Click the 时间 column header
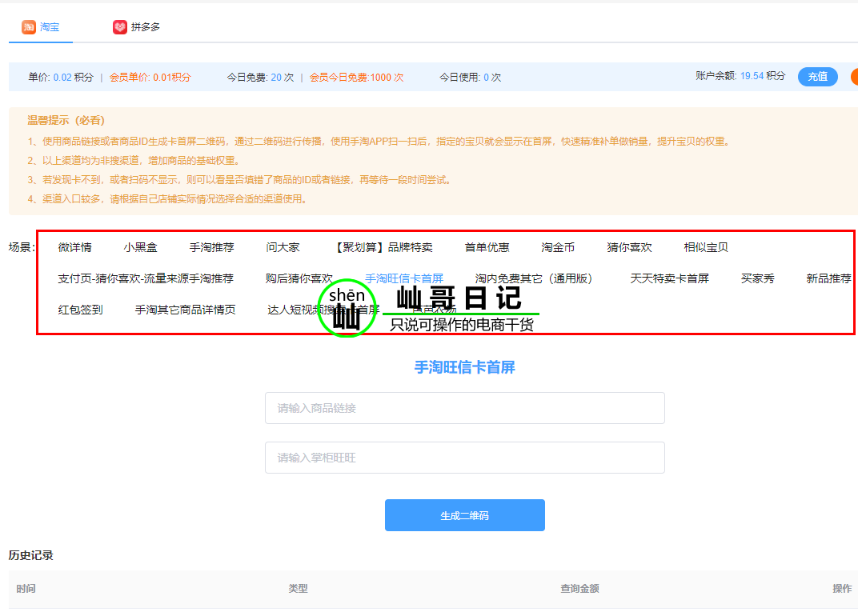Viewport: 858px width, 616px height. [26, 589]
